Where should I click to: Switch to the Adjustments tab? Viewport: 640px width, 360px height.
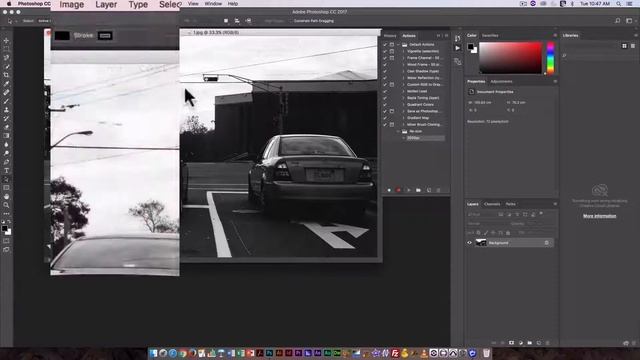tap(501, 82)
